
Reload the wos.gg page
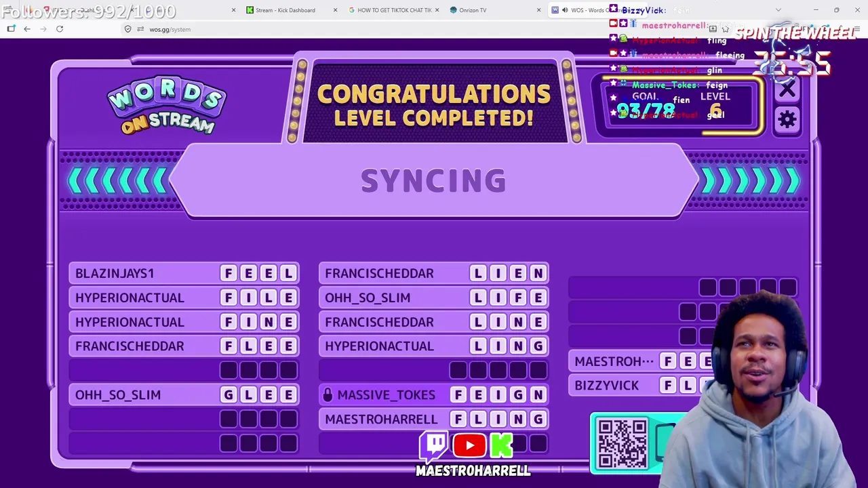60,29
